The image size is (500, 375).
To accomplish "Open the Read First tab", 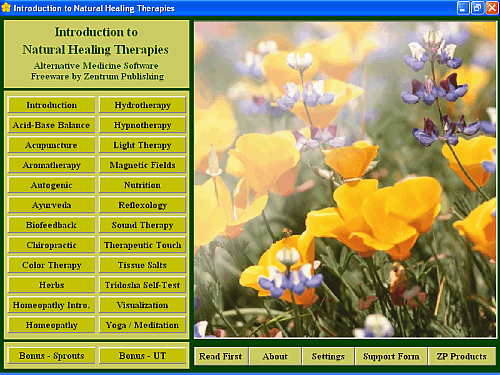I will (x=221, y=356).
